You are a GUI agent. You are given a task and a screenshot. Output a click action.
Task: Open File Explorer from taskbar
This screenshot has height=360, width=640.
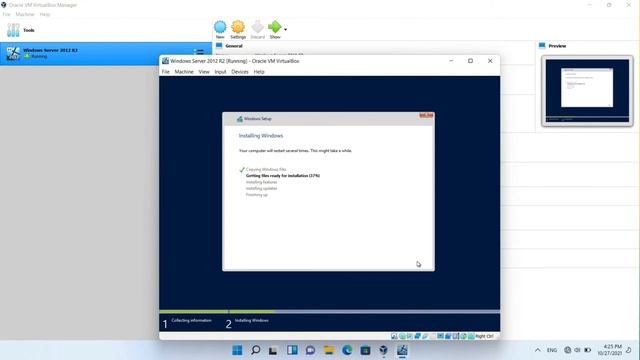click(x=329, y=350)
